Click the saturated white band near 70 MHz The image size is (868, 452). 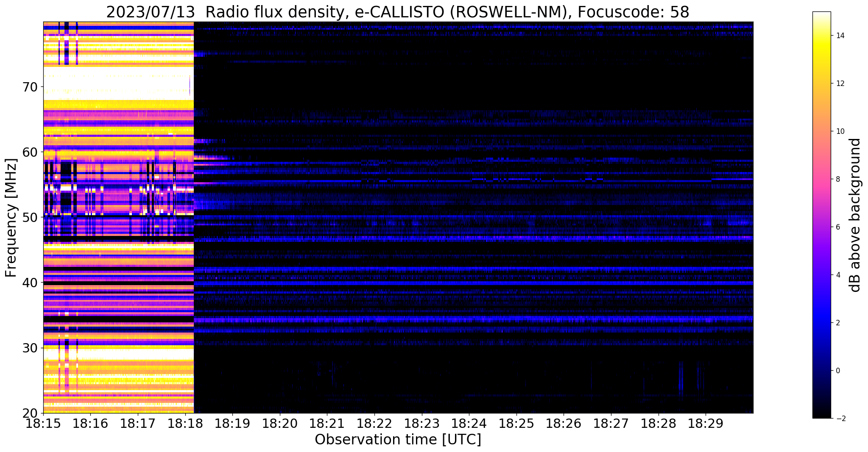click(x=118, y=83)
